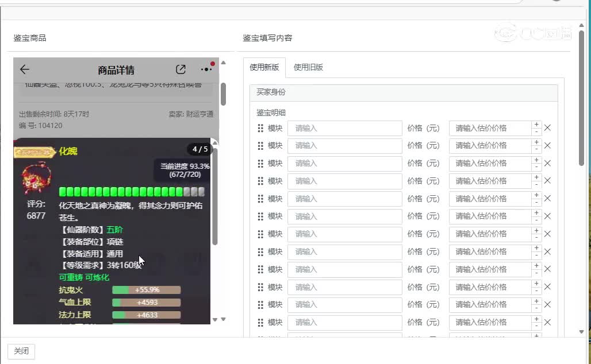Viewport: 591px width, 364px height.
Task: Remove the third 模块 row using X icon
Action: pos(547,164)
